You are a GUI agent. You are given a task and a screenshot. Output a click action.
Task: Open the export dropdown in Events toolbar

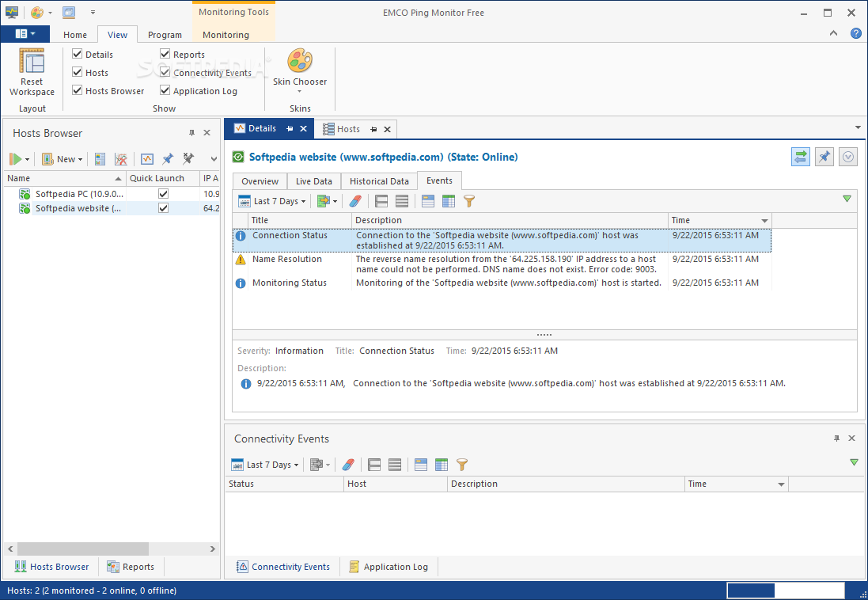click(x=327, y=201)
